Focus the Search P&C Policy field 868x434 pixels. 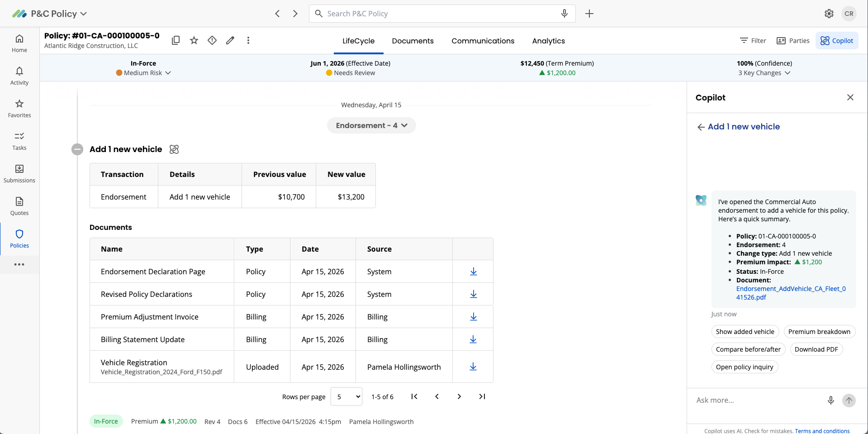pyautogui.click(x=442, y=14)
